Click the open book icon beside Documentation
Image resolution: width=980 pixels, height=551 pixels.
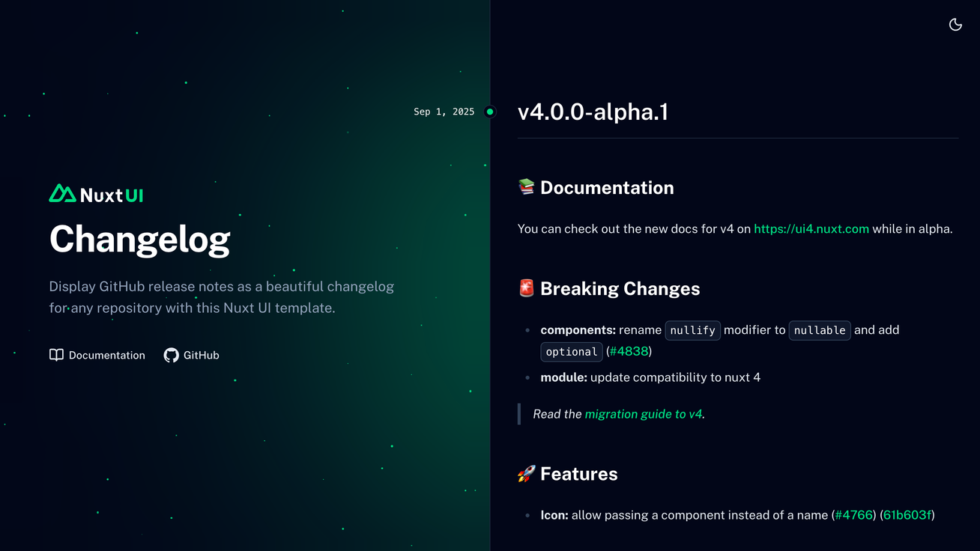point(56,355)
